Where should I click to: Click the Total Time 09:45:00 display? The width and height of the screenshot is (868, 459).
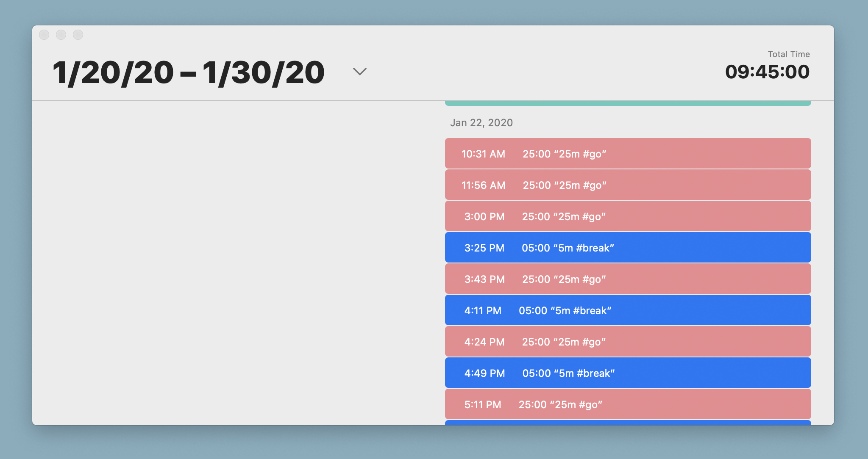(767, 72)
